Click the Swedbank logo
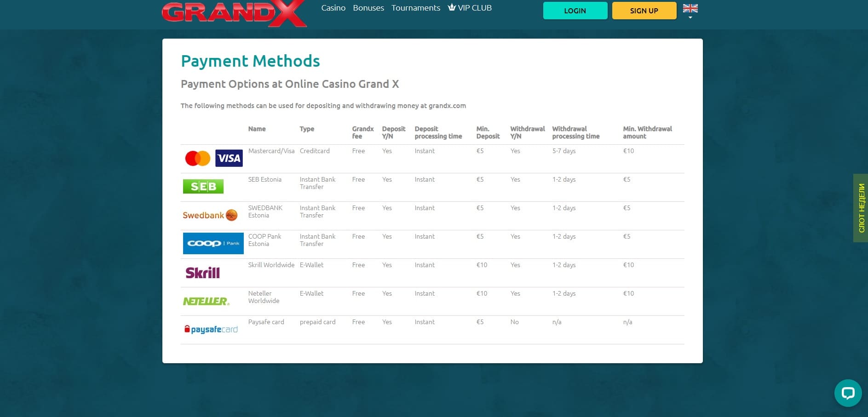The height and width of the screenshot is (417, 868). (210, 215)
